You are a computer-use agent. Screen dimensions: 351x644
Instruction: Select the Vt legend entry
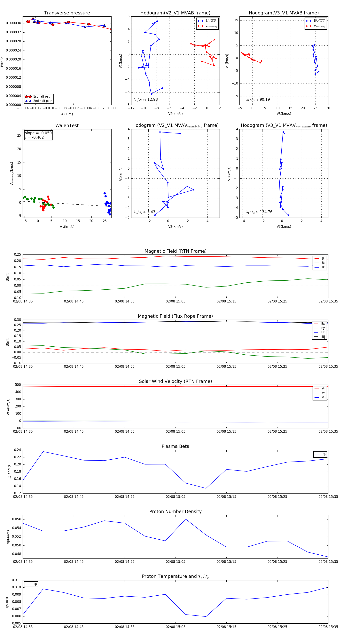(320, 393)
